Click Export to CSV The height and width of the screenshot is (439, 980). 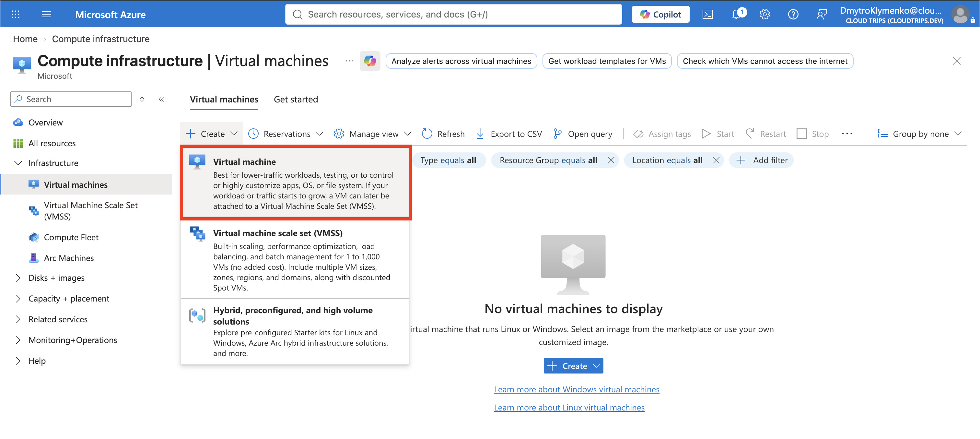pyautogui.click(x=509, y=134)
